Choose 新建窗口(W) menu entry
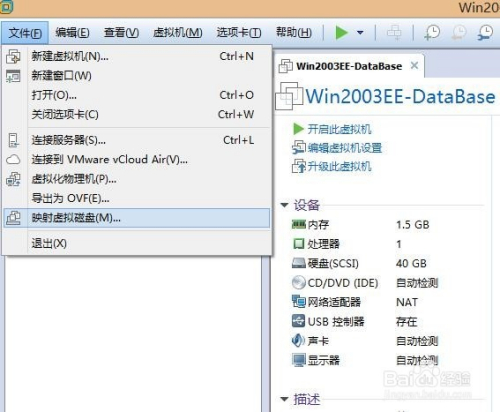The image size is (500, 412). (137, 76)
